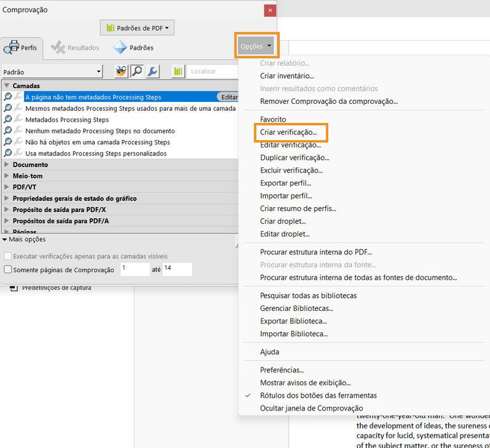Choose 'Ocultar janela de Comprovação'
This screenshot has width=490, height=448.
pyautogui.click(x=311, y=408)
